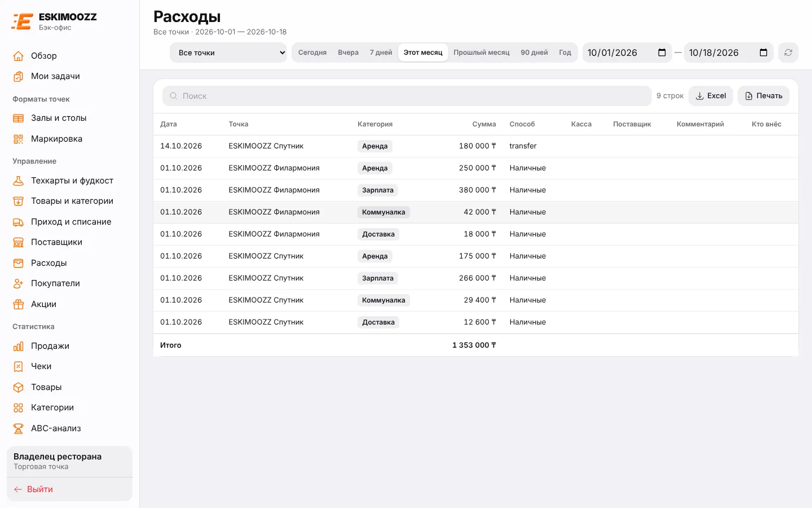
Task: Choose the Год period tab
Action: click(565, 52)
